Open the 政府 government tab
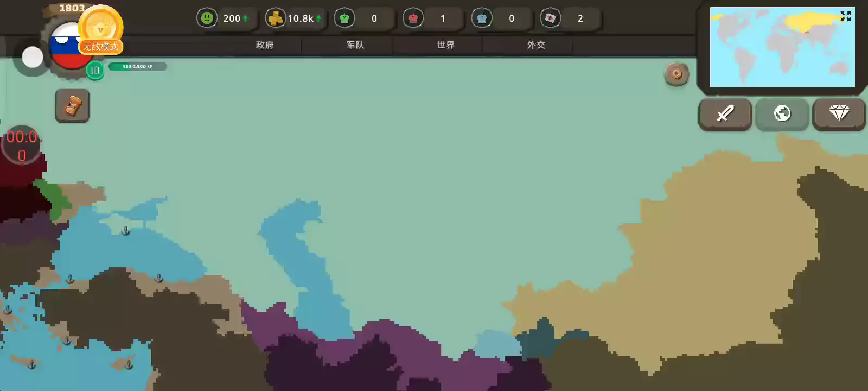Image resolution: width=868 pixels, height=391 pixels. point(265,45)
